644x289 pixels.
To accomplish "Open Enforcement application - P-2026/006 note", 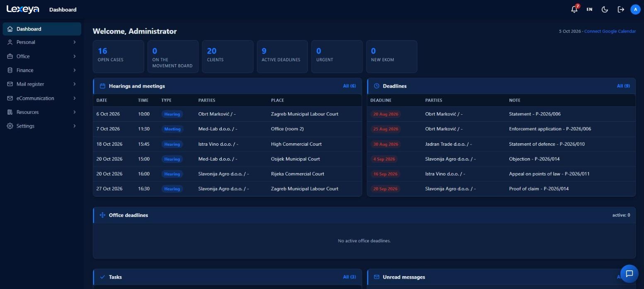I will pos(550,129).
